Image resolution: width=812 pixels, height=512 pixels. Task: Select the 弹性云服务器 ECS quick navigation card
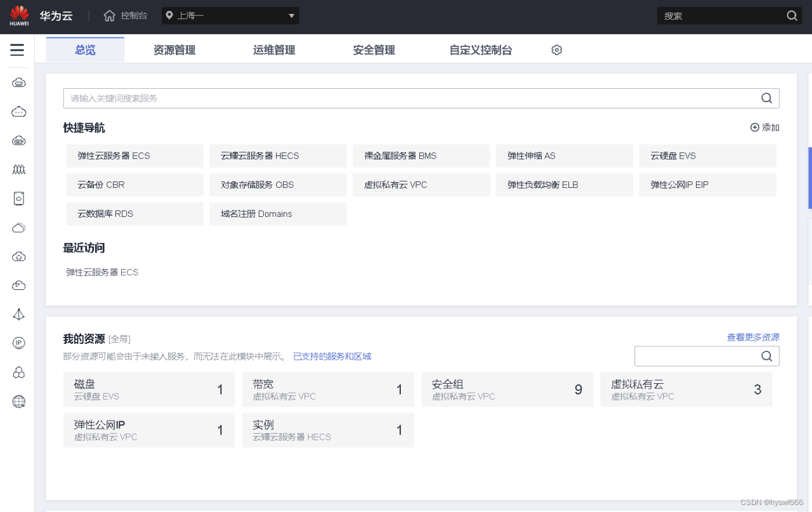pyautogui.click(x=134, y=155)
